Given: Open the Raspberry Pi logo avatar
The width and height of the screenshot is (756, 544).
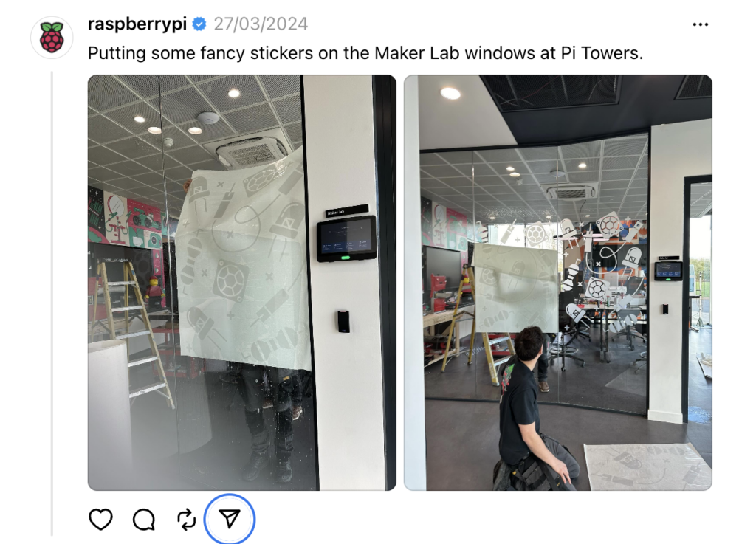Looking at the screenshot, I should click(x=52, y=37).
